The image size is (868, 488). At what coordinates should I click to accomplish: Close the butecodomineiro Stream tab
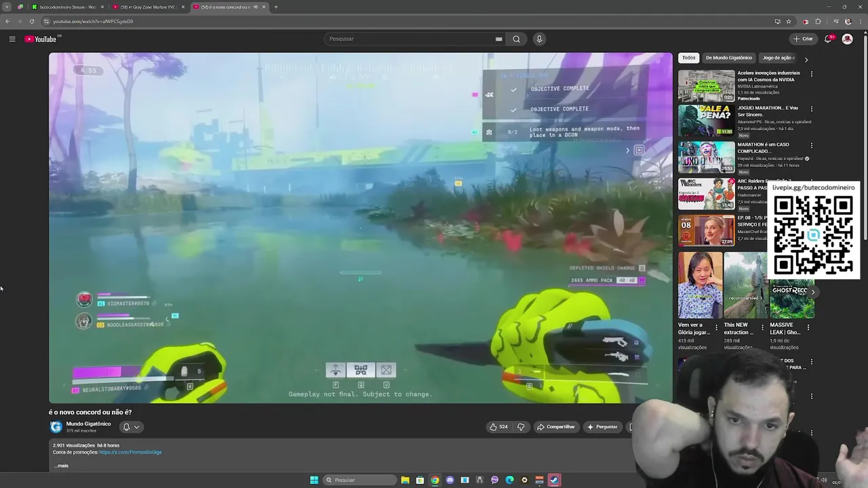(102, 7)
